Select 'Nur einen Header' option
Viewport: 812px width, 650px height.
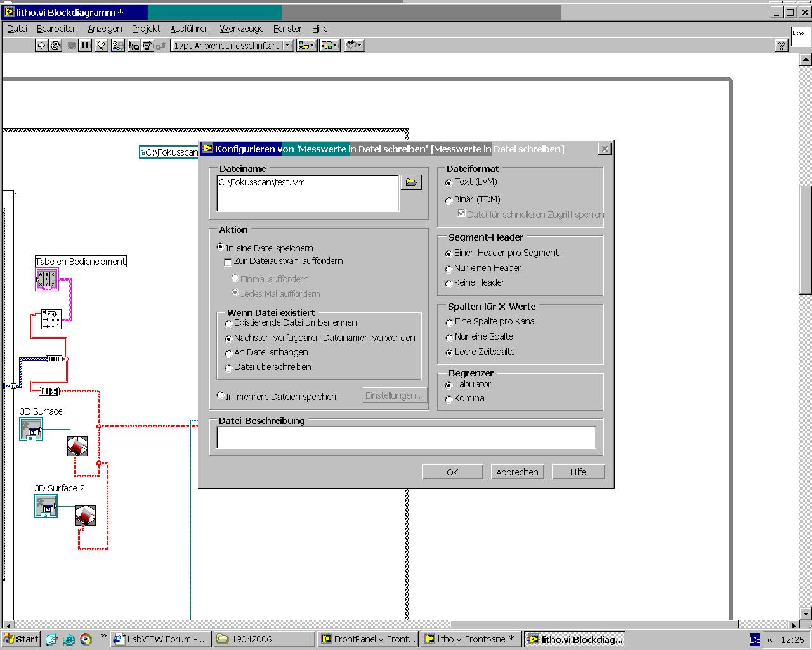[483, 269]
